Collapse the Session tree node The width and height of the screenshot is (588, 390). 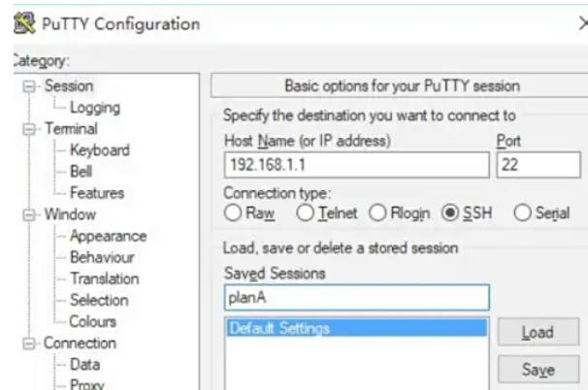(x=30, y=86)
